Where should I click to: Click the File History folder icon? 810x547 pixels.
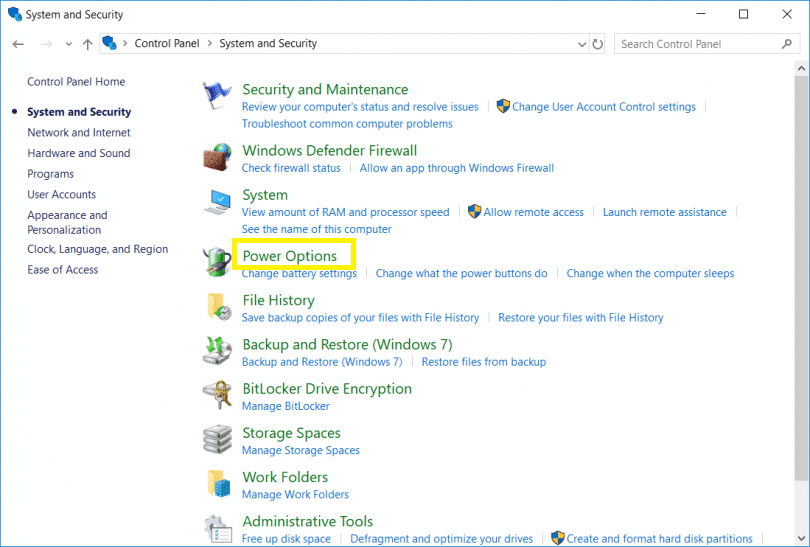tap(219, 307)
